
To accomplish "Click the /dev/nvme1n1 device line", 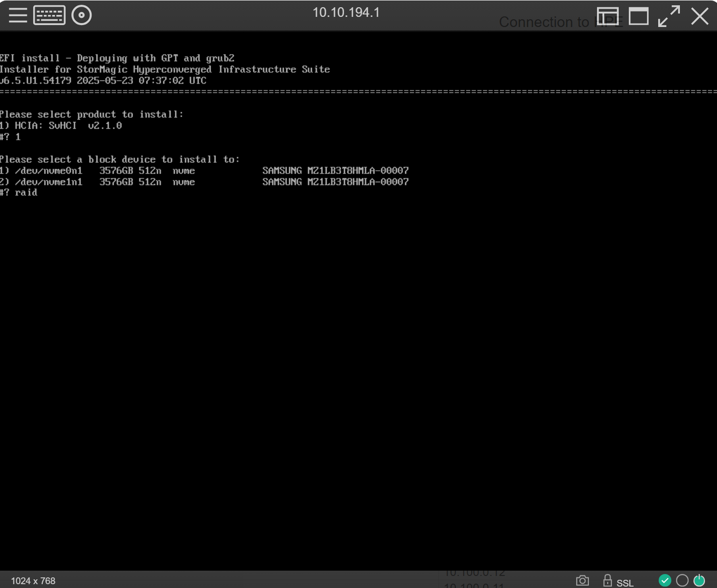I will tap(204, 182).
